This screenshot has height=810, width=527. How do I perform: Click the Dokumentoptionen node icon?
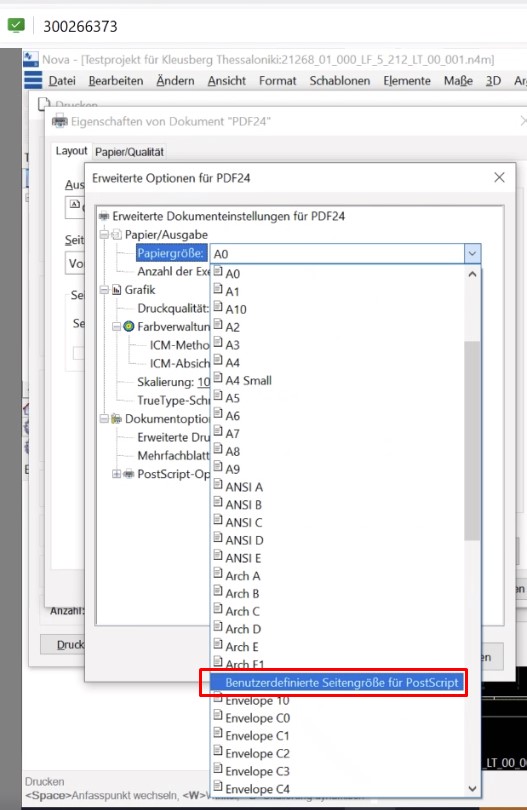tap(117, 418)
